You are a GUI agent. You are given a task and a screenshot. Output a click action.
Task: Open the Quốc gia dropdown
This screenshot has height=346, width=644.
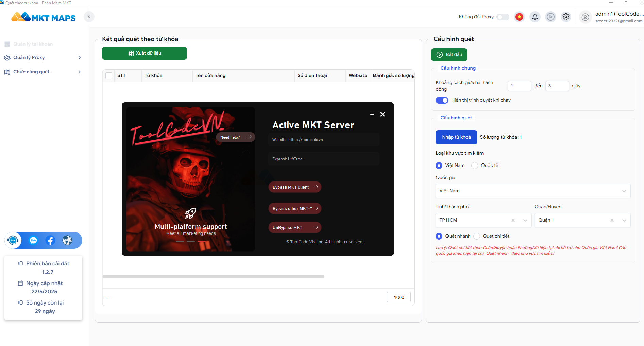[x=533, y=191]
